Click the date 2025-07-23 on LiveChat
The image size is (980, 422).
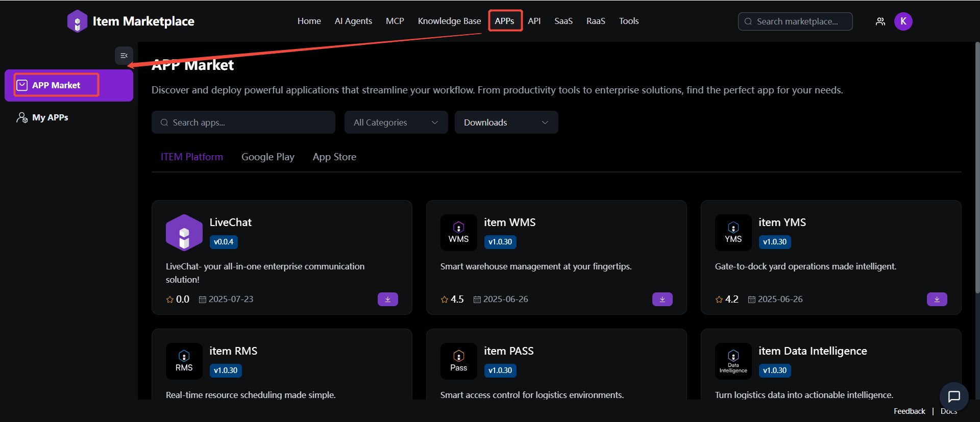(x=231, y=300)
